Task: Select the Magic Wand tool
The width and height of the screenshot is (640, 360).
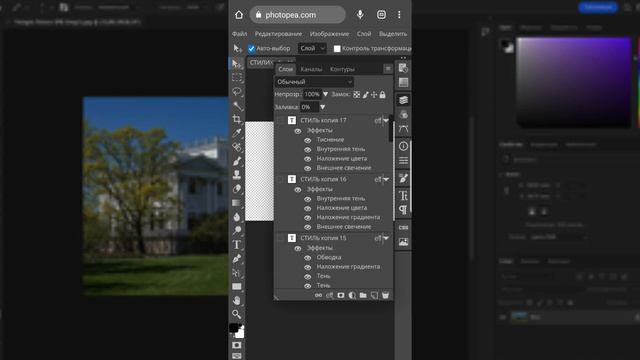Action: 237,106
